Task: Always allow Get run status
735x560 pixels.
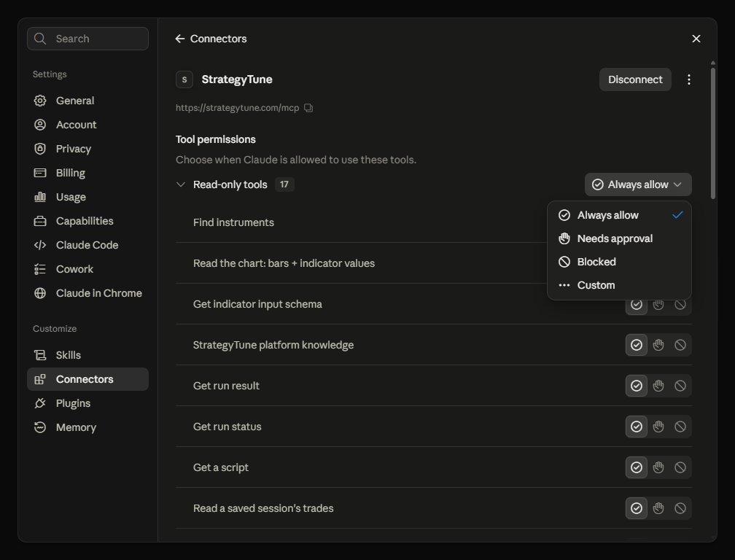Action: (636, 427)
